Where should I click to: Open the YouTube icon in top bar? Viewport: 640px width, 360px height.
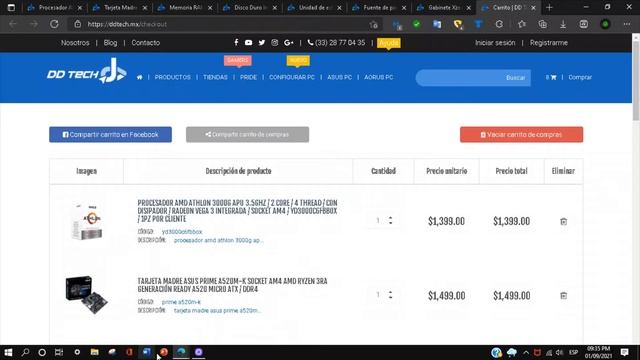click(249, 42)
